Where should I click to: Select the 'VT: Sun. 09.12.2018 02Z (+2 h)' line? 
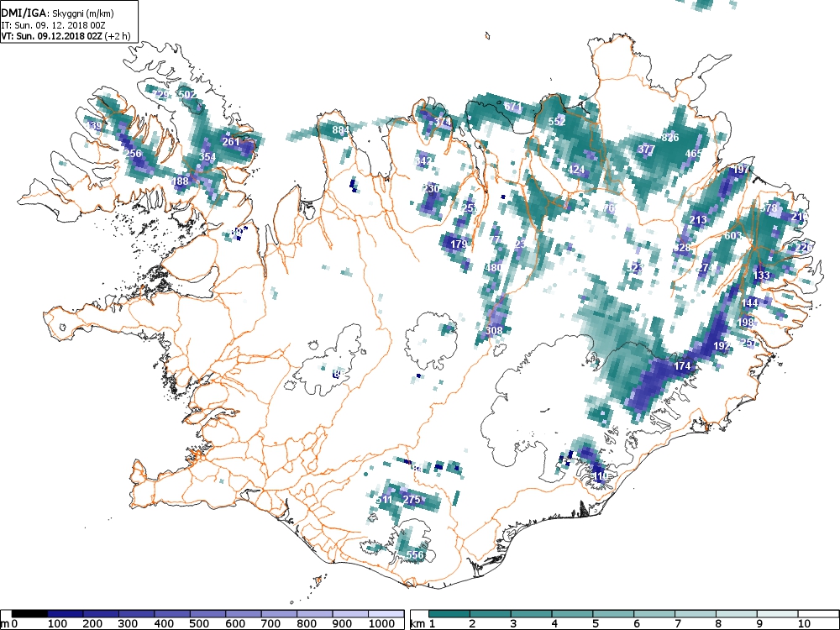click(66, 36)
